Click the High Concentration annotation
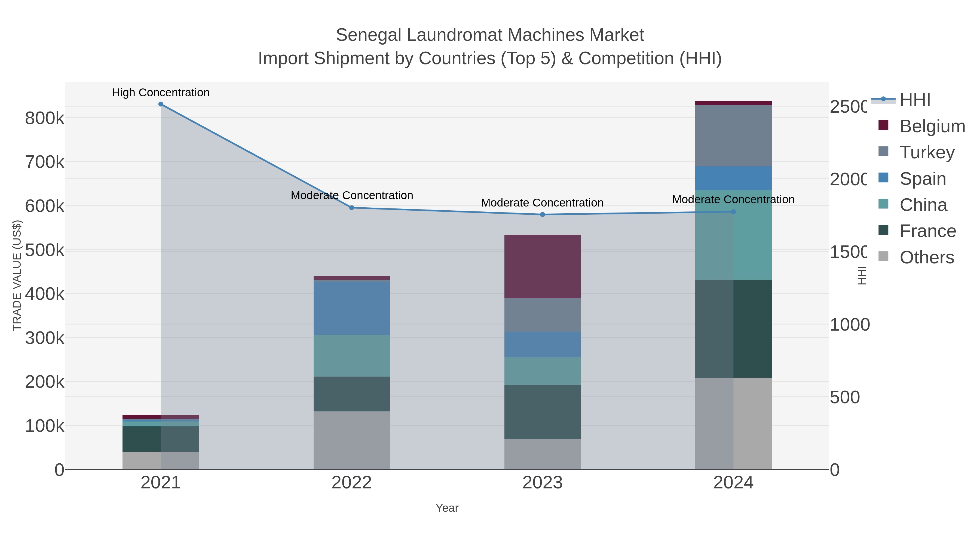 pyautogui.click(x=161, y=93)
